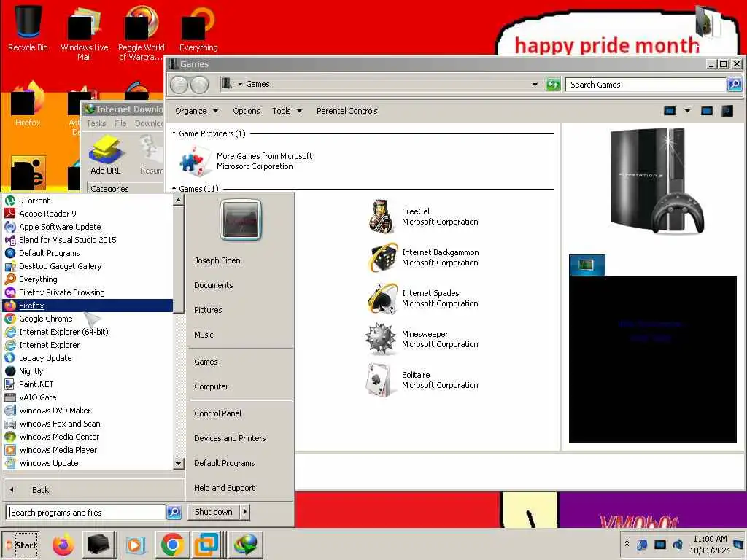Image resolution: width=747 pixels, height=560 pixels.
Task: Open Control Panel from Start menu
Action: pos(217,413)
